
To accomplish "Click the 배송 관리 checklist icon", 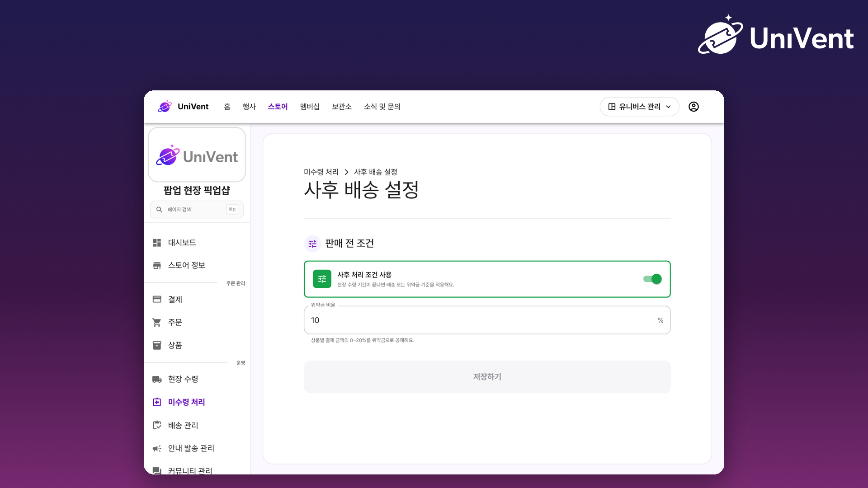I will coord(157,425).
